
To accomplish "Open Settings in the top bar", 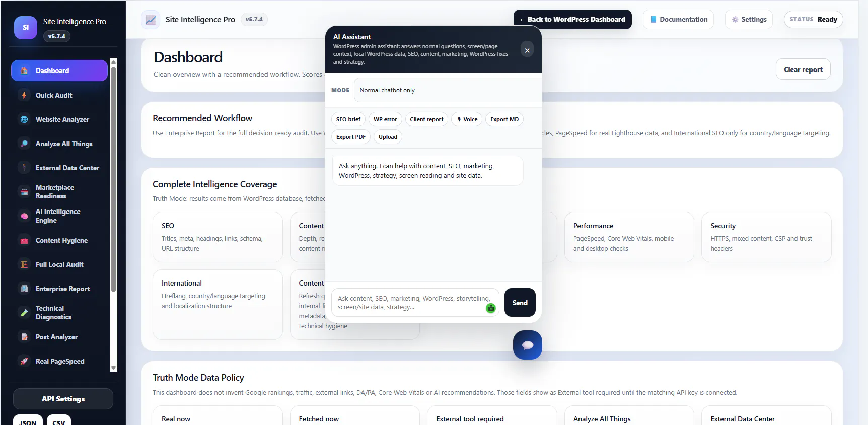I will pyautogui.click(x=749, y=19).
